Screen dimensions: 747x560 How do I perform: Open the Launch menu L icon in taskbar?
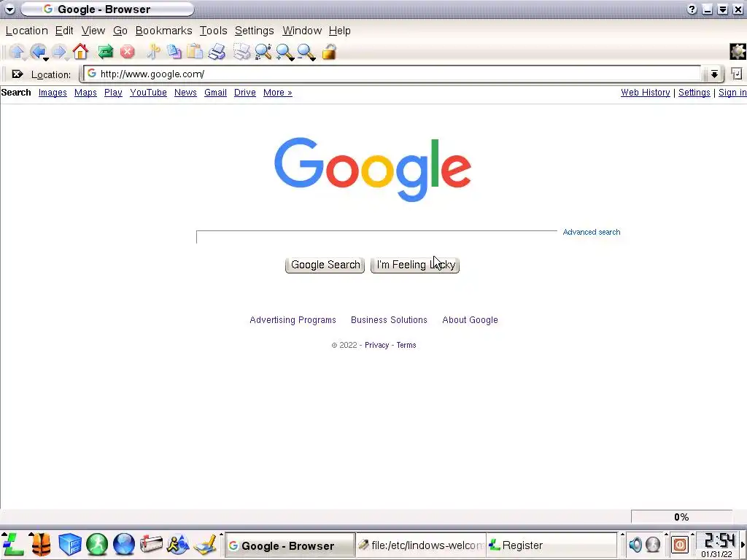click(x=13, y=544)
